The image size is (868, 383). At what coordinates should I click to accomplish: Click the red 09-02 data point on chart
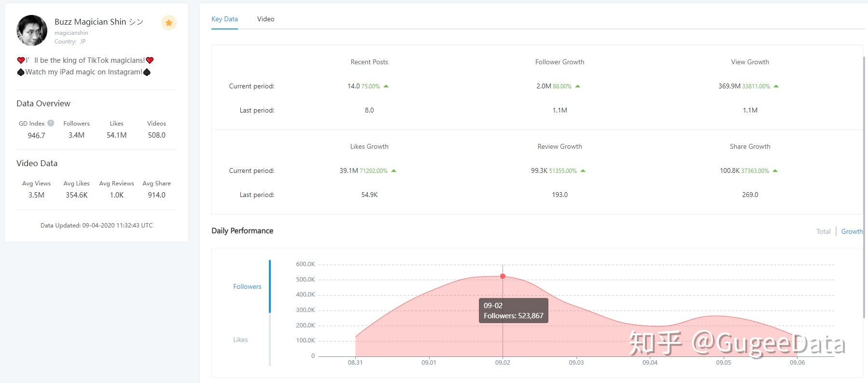[503, 276]
